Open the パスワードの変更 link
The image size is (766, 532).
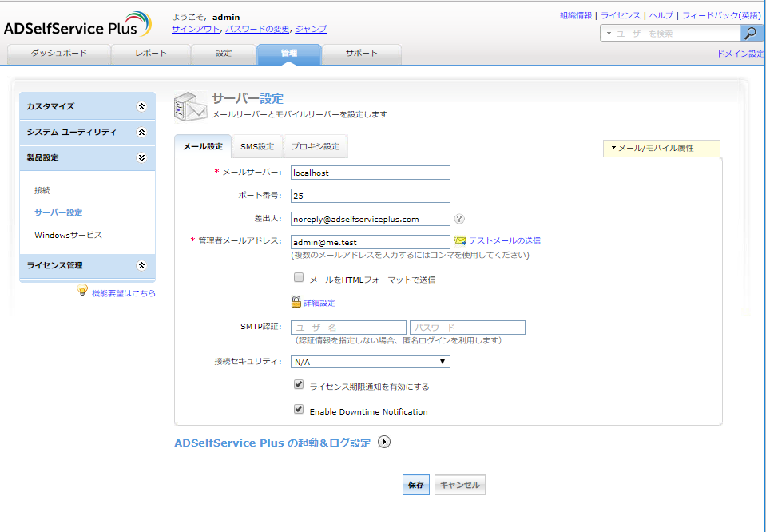(x=257, y=29)
